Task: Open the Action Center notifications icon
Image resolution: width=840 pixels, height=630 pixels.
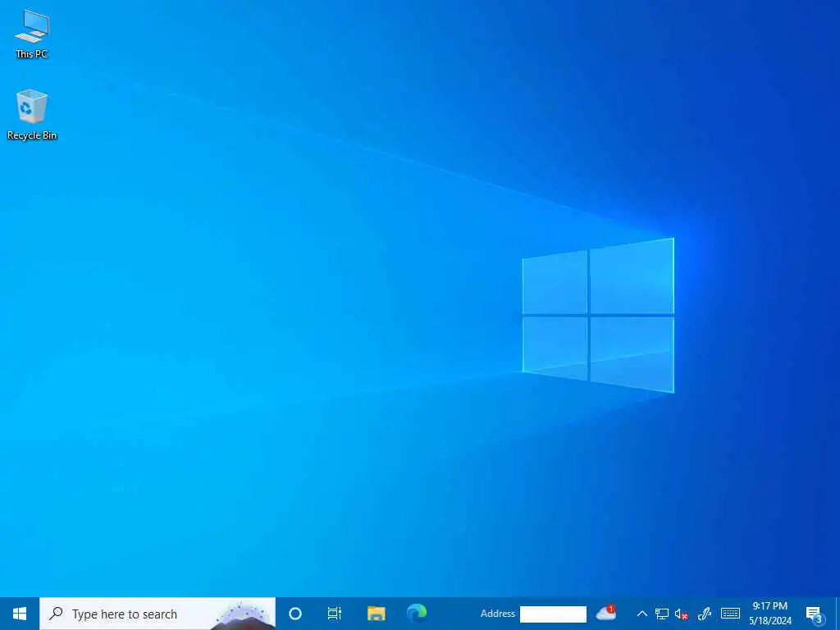Action: pos(814,614)
